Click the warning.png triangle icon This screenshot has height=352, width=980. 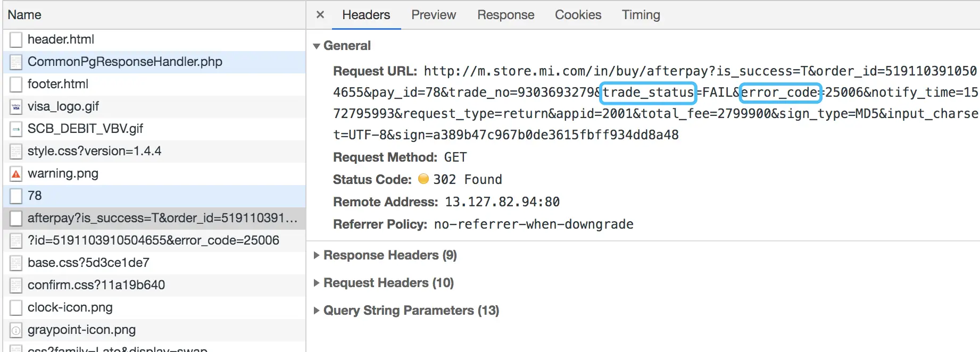pyautogui.click(x=16, y=174)
